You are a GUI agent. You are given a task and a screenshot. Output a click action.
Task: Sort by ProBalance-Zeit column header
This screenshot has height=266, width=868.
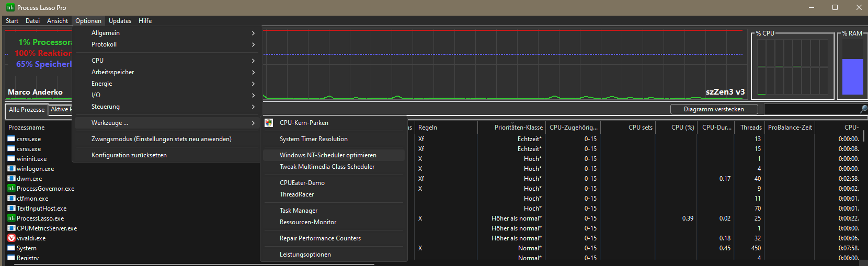tap(790, 128)
